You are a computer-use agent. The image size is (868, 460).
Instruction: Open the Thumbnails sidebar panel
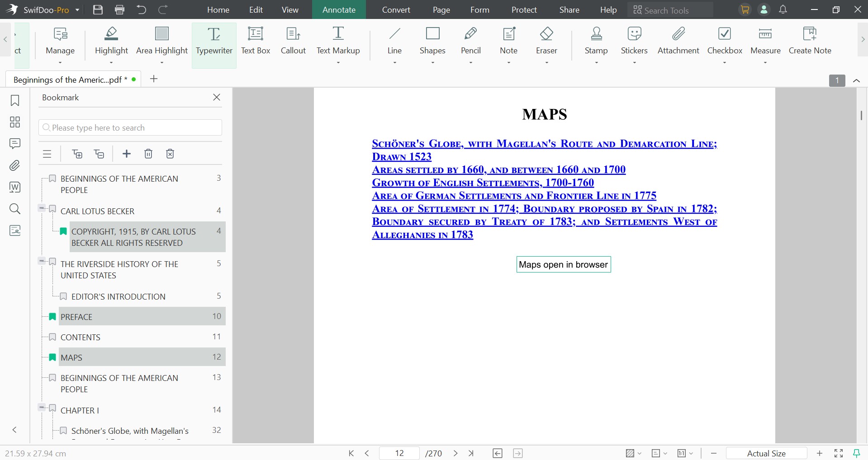pos(15,122)
